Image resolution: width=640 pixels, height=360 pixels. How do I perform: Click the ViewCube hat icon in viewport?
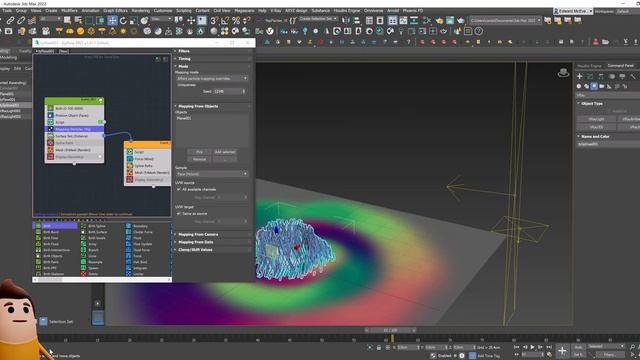(x=564, y=73)
